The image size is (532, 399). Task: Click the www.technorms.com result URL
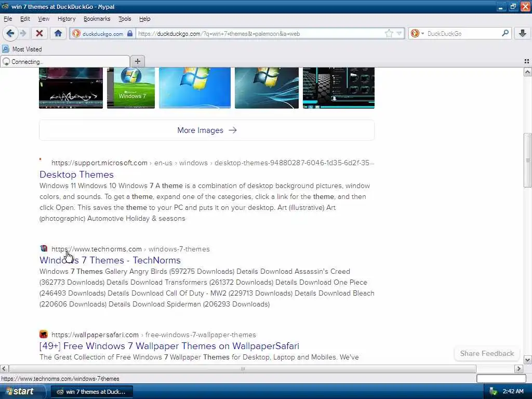[x=130, y=249]
